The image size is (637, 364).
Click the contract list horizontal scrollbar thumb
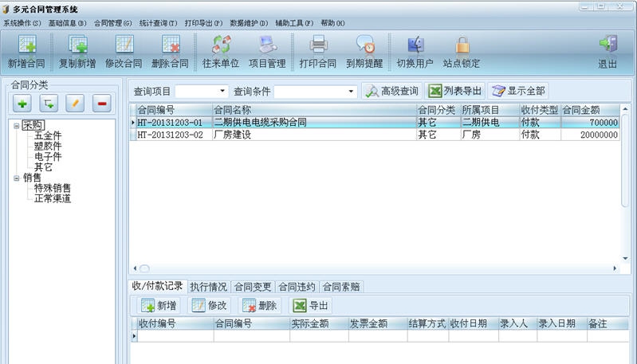pyautogui.click(x=144, y=268)
